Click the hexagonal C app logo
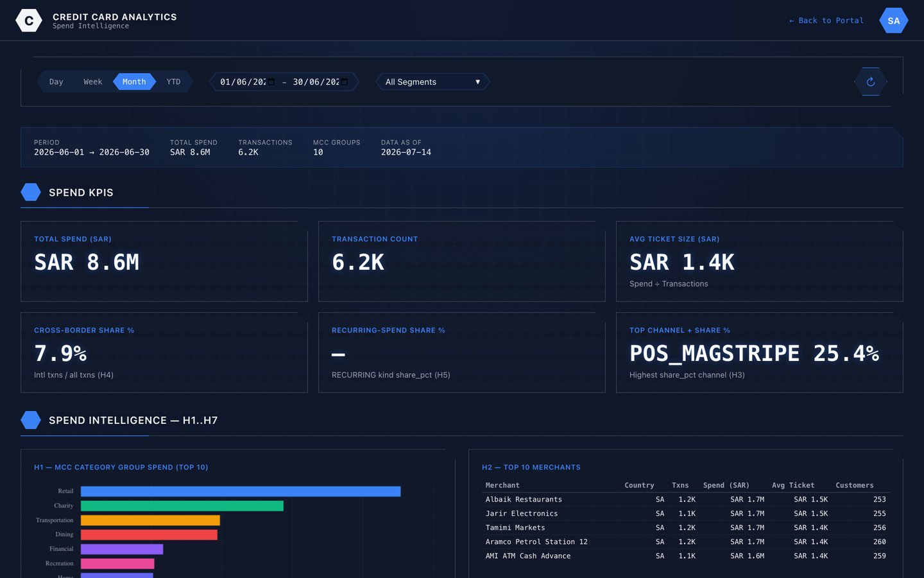924x578 pixels. click(x=29, y=21)
